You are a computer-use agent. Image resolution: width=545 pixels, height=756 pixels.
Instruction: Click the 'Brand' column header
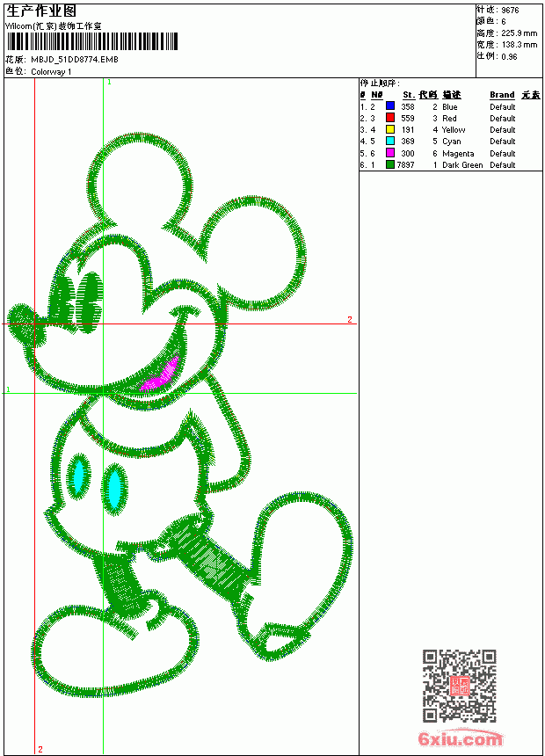[x=502, y=95]
